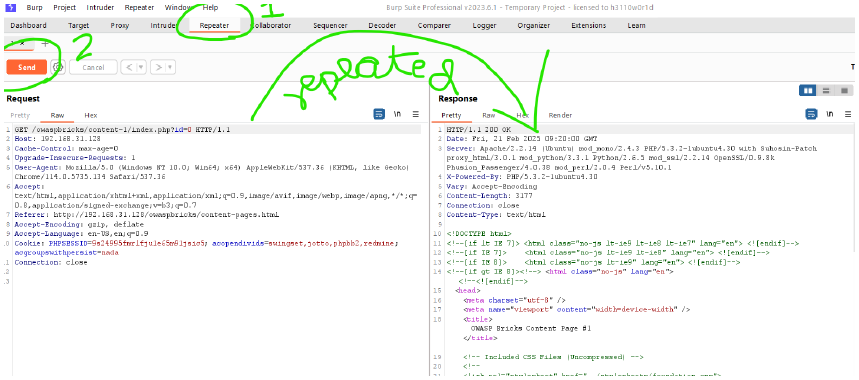Screen dimensions: 859x380
Task: Click the HTTP/1.1 200 OK status line
Action: point(479,130)
